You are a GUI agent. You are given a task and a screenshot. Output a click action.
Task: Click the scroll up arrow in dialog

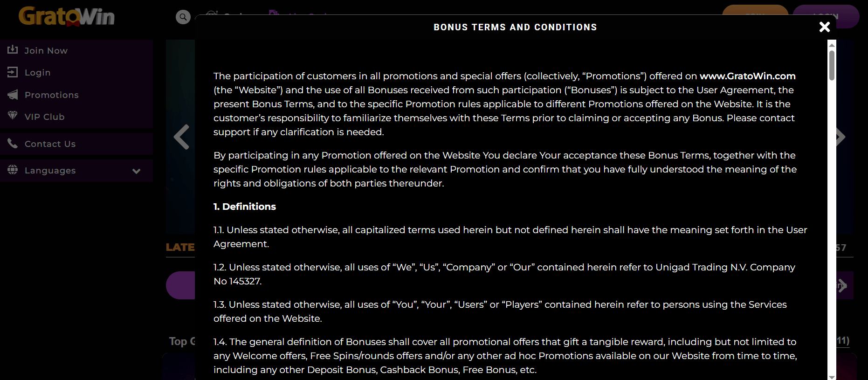[832, 44]
